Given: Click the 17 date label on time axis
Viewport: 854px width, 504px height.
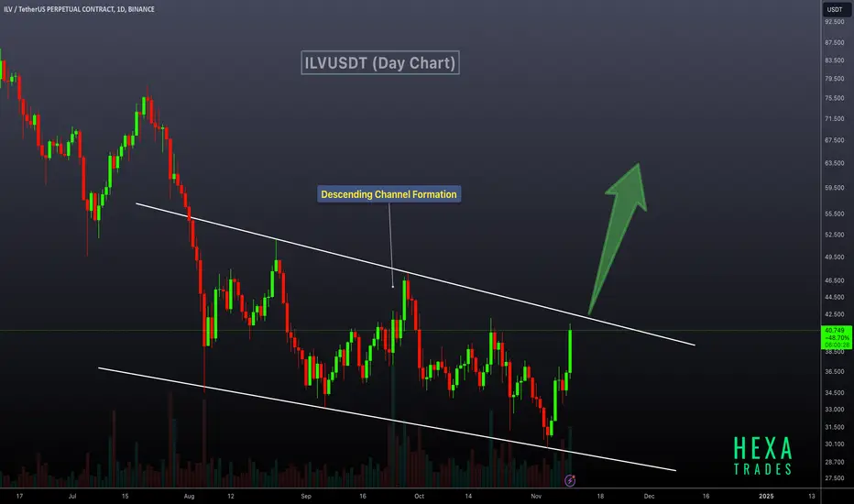Looking at the screenshot, I should click(19, 497).
